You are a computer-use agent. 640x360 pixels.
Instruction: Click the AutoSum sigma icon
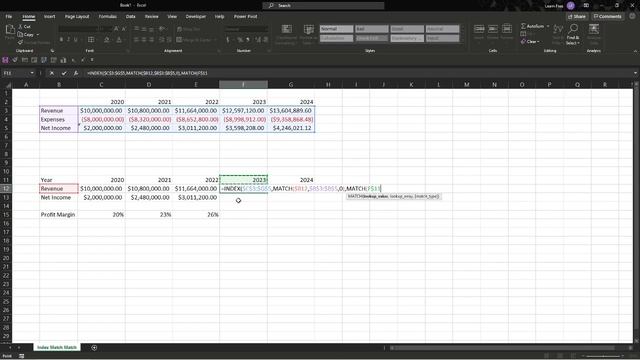523,26
